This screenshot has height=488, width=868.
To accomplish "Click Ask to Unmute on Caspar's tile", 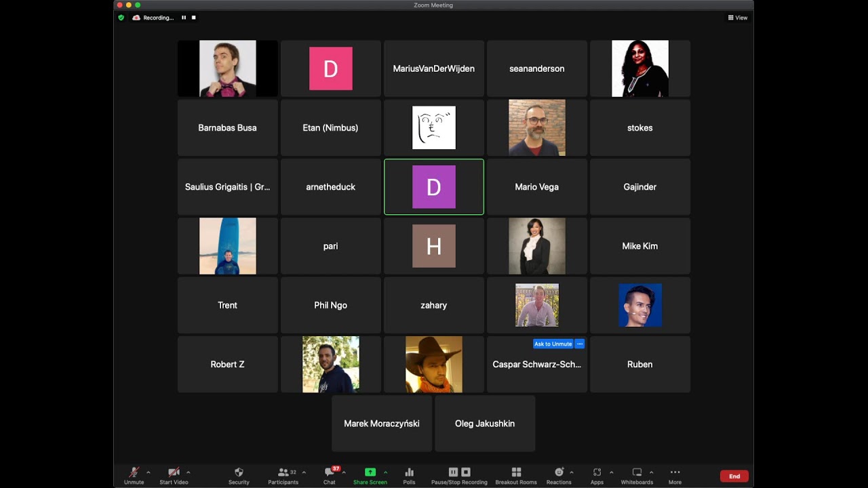I will (553, 344).
